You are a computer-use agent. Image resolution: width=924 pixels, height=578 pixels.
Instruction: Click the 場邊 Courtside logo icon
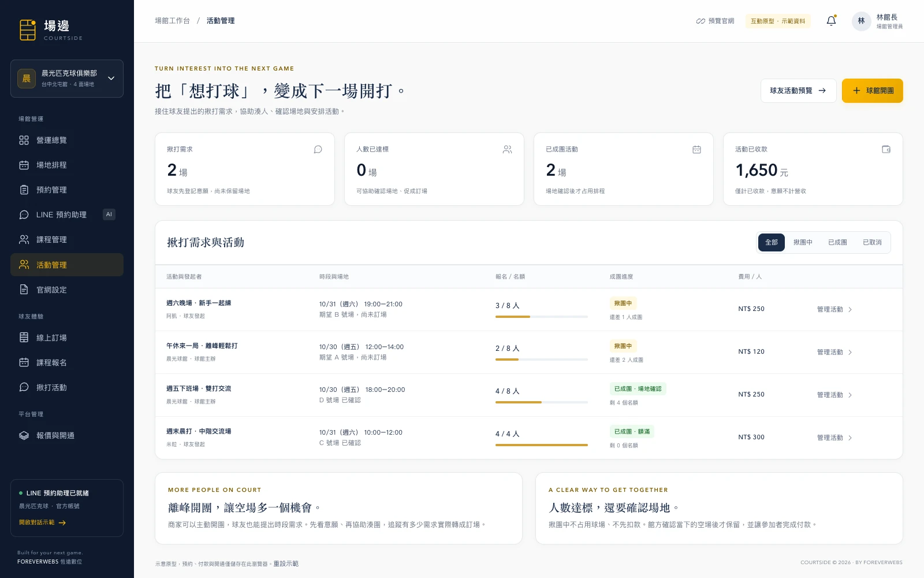click(28, 30)
